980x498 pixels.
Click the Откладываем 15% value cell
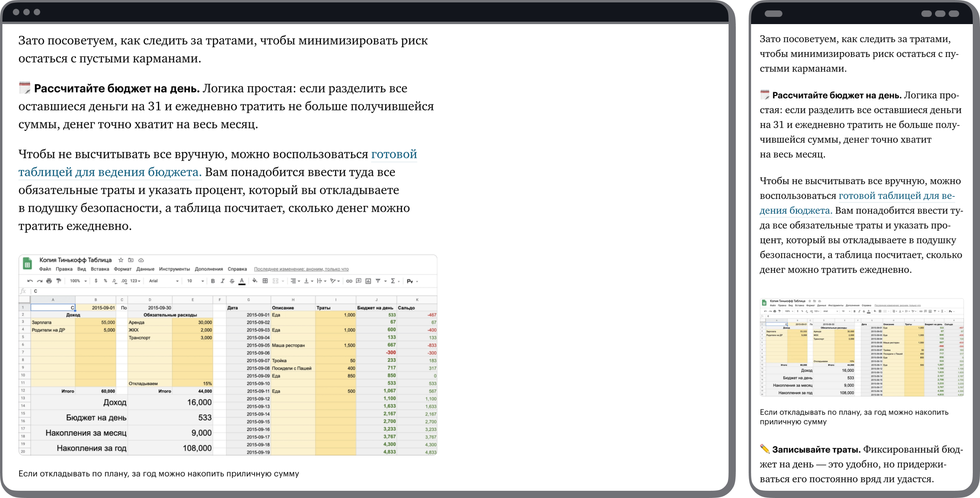(x=193, y=384)
